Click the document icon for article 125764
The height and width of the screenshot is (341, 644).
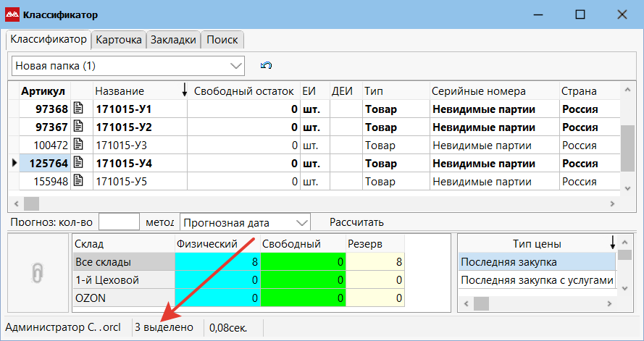[x=82, y=164]
